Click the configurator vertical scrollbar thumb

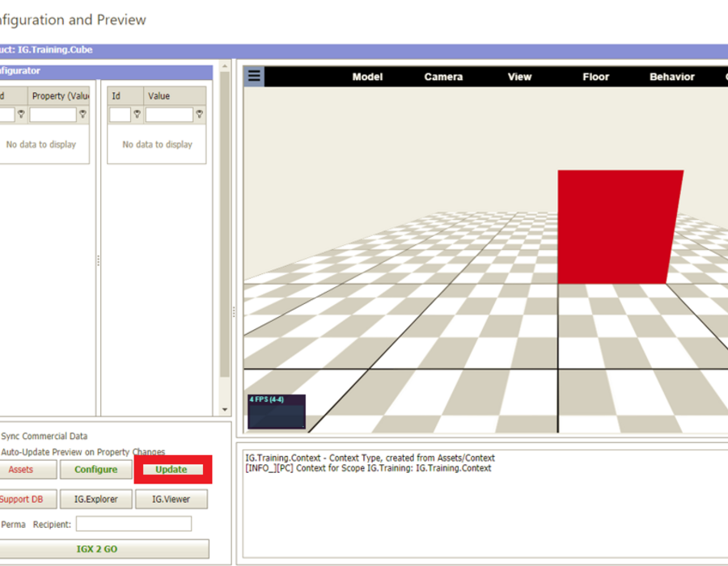click(225, 225)
